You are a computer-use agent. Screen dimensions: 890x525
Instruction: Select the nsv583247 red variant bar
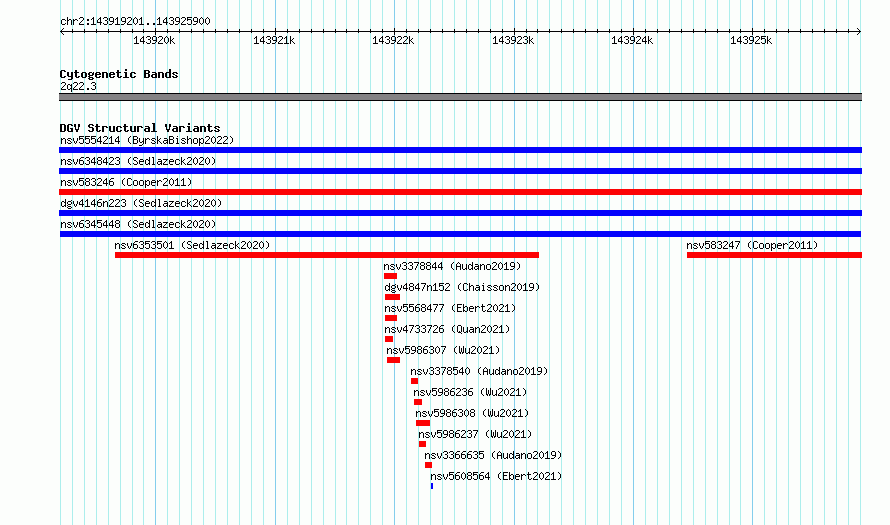tap(774, 255)
